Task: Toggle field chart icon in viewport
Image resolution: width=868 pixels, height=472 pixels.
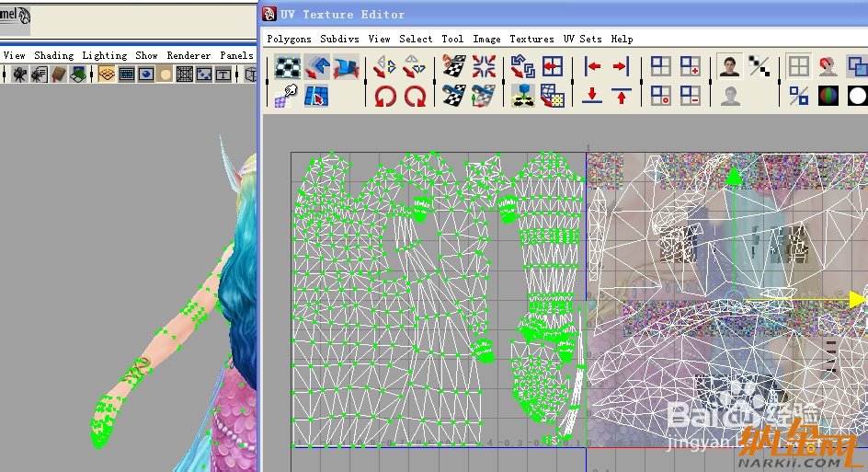Action: (x=184, y=75)
